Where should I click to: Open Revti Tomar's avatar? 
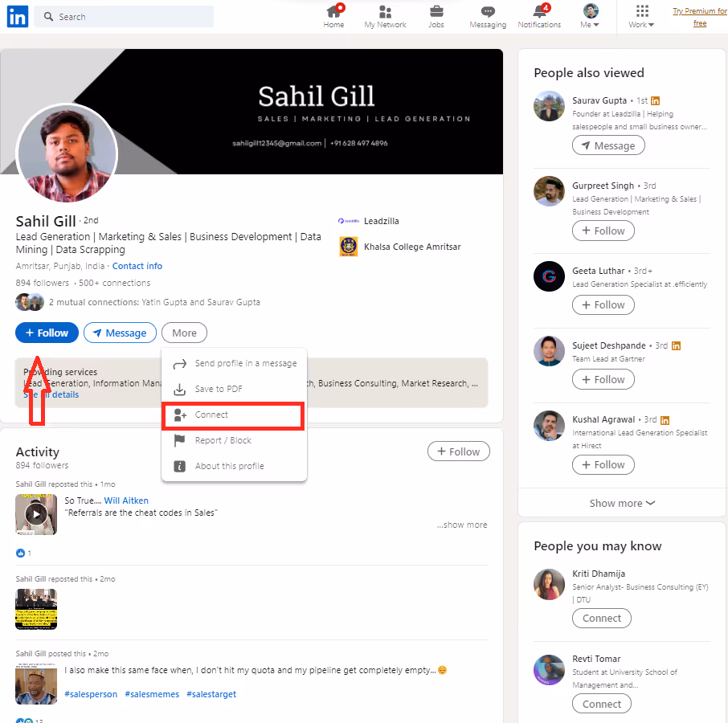click(550, 670)
